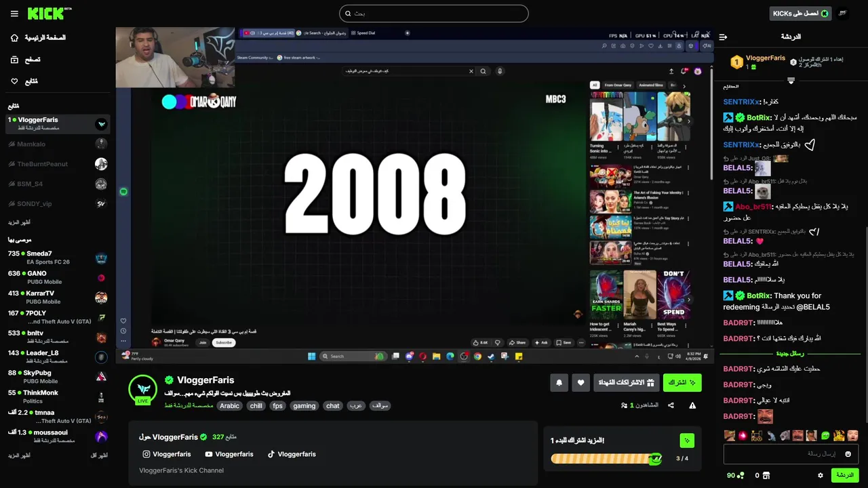Click the KICK logo
This screenshot has height=488, width=868.
pyautogui.click(x=50, y=14)
